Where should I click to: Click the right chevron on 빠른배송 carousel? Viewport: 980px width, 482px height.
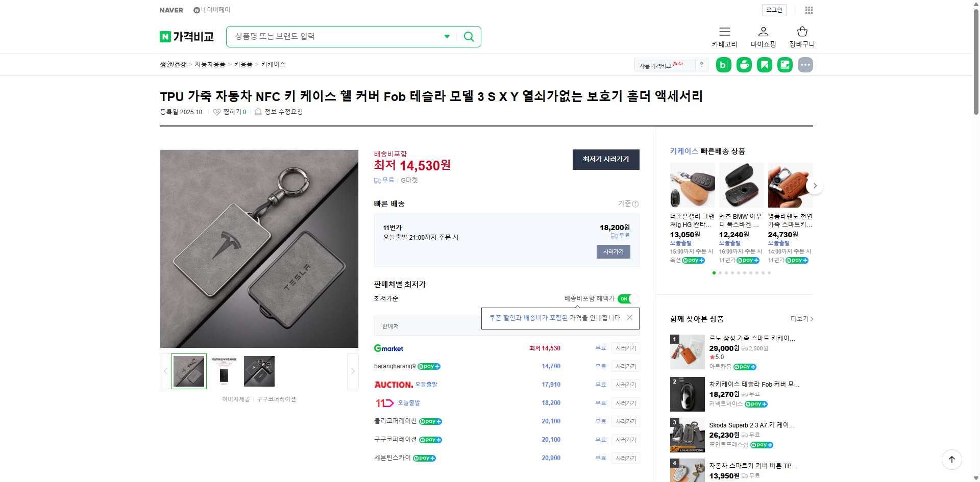click(815, 186)
